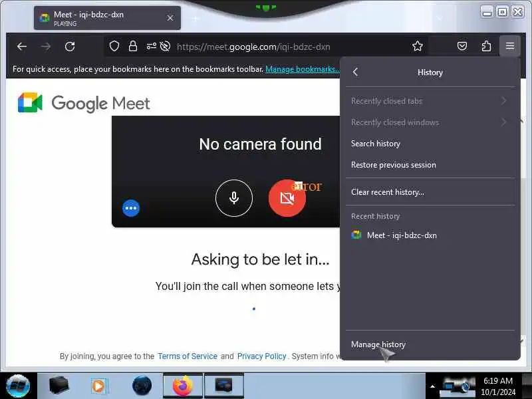
Task: Go back using the browser back arrow
Action: pos(22,47)
